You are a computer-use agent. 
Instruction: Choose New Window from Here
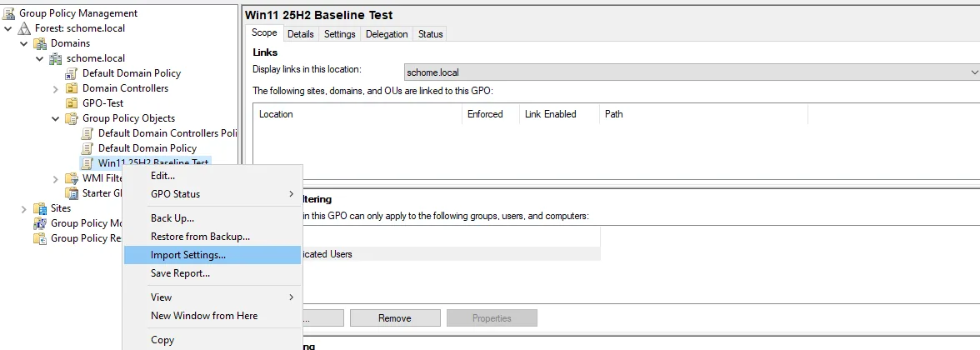(x=212, y=316)
